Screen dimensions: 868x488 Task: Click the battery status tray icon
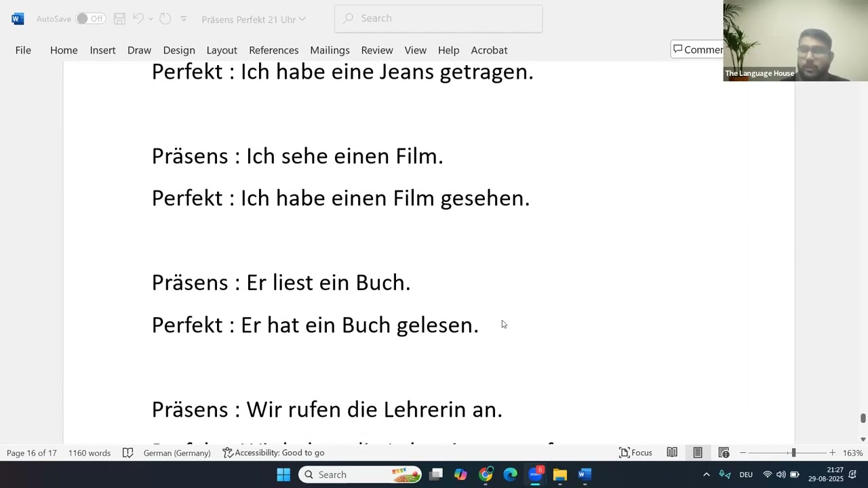click(x=795, y=474)
